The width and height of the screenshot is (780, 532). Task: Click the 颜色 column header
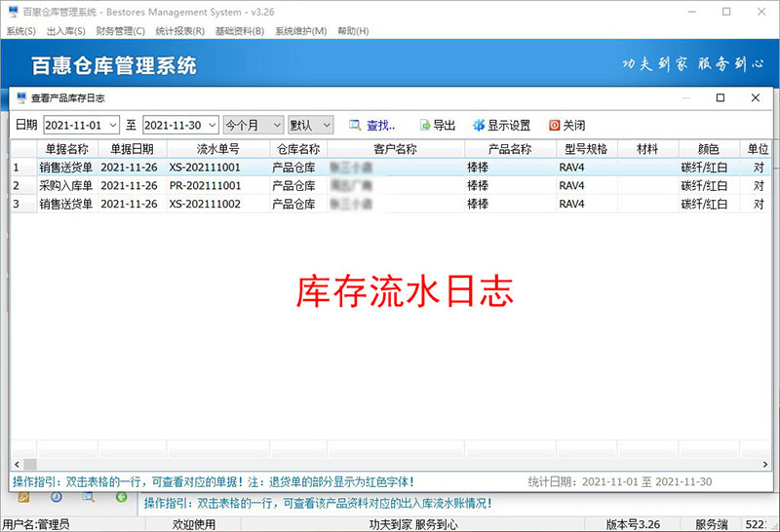point(709,149)
